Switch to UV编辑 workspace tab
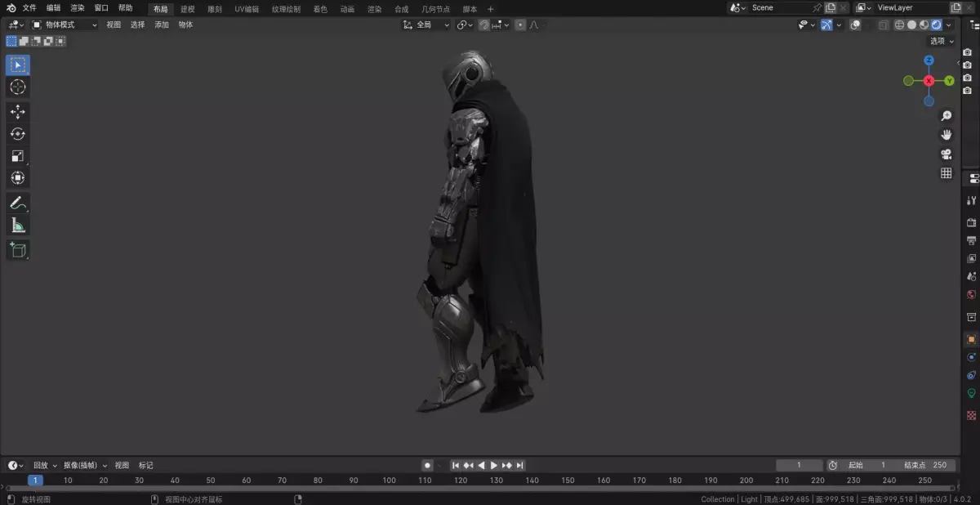Image resolution: width=980 pixels, height=505 pixels. tap(247, 9)
